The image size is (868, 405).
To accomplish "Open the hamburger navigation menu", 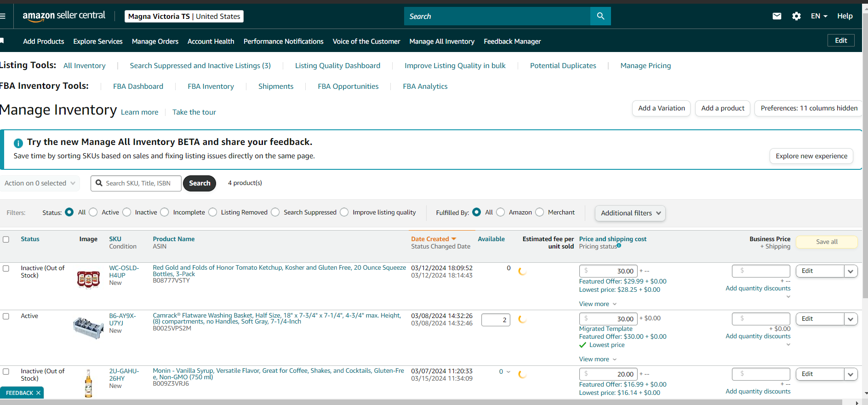I will coord(3,16).
